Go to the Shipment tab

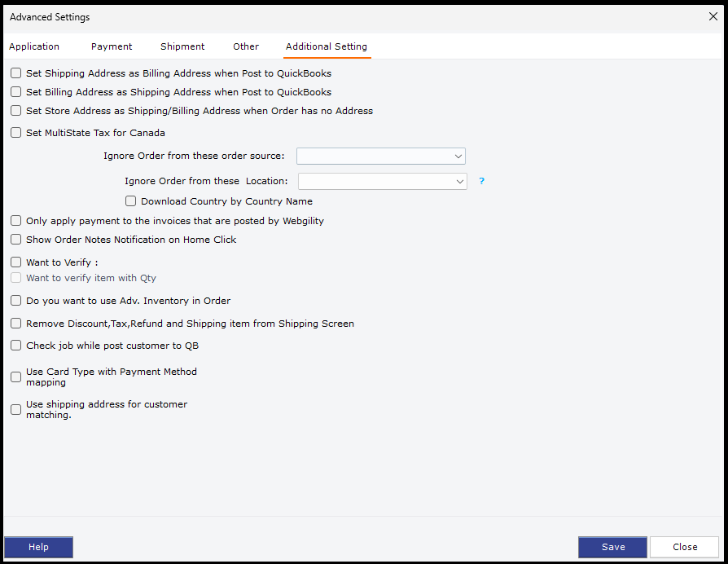tap(182, 46)
